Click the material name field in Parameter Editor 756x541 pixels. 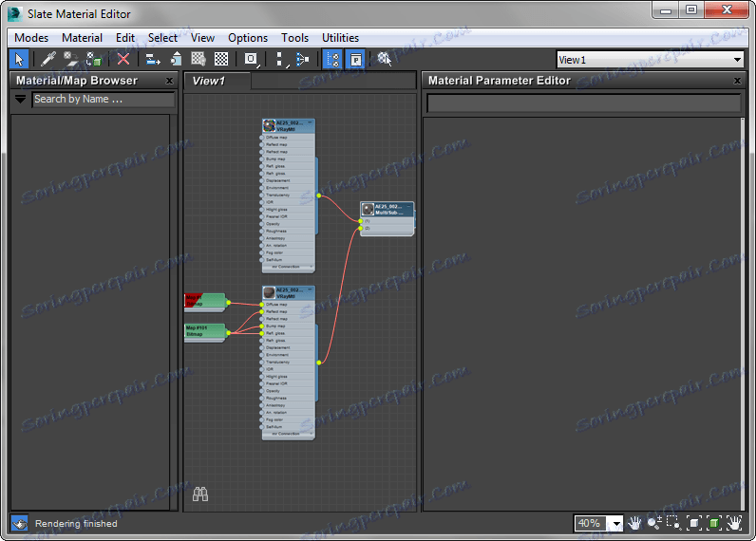tap(584, 103)
